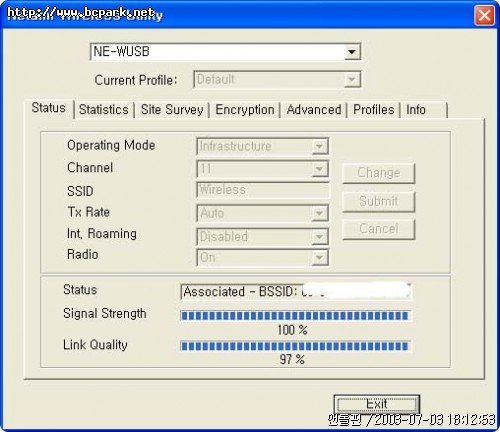Open the Tx Rate Auto dropdown

tap(263, 213)
